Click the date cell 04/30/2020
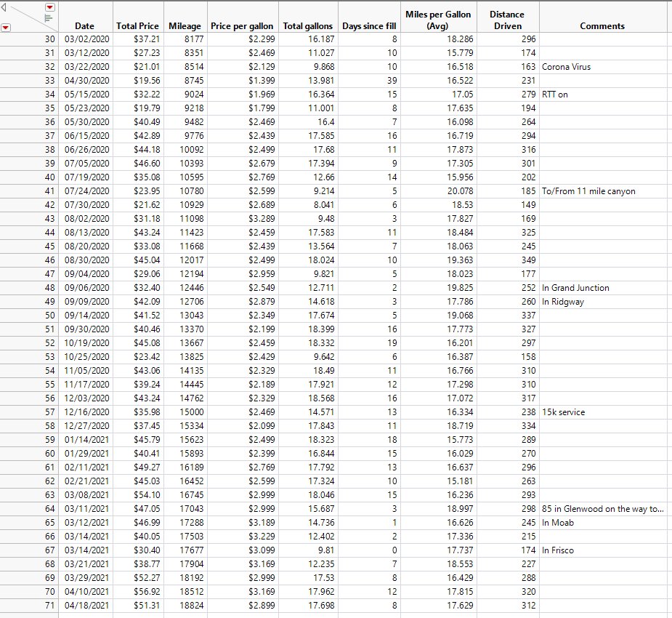Image resolution: width=672 pixels, height=618 pixels. [87, 80]
